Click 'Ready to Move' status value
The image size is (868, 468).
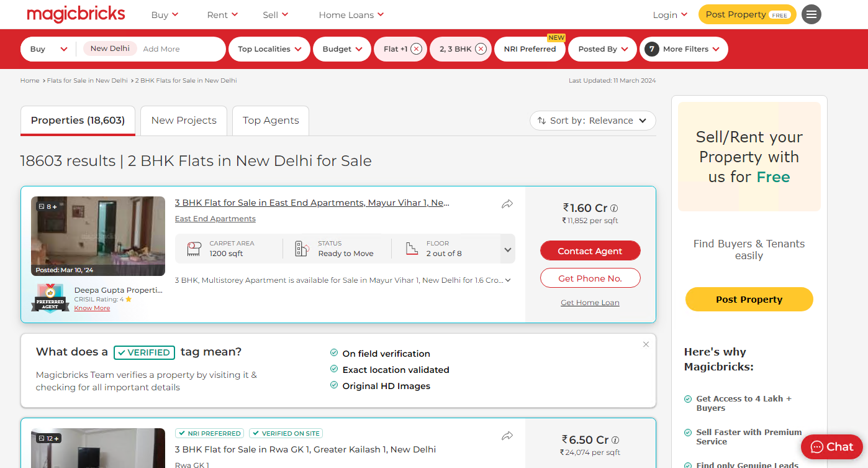click(346, 254)
